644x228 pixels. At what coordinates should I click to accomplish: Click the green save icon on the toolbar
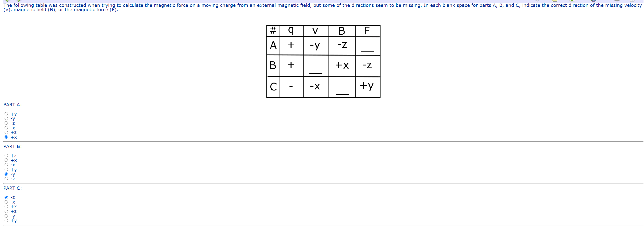[572, 1]
